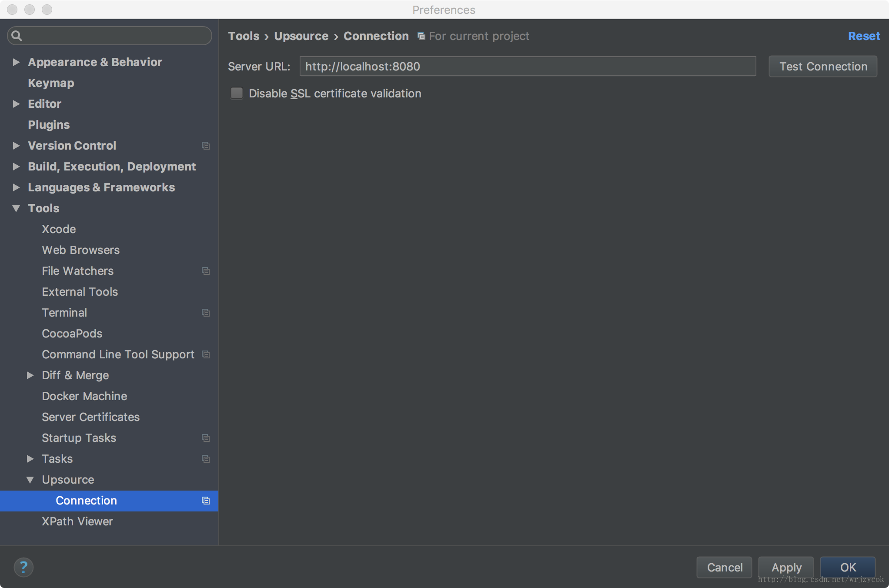The height and width of the screenshot is (588, 889).
Task: Click the project-level settings icon next to Version Control
Action: 205,144
